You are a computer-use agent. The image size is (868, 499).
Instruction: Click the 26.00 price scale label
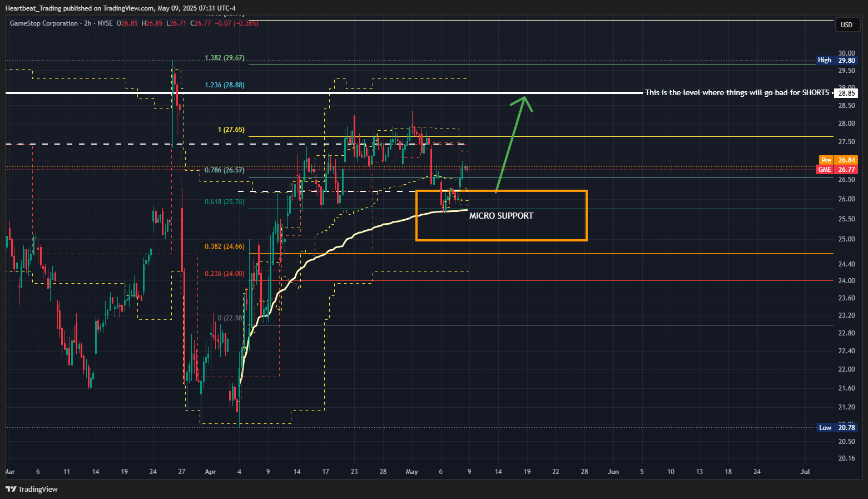[847, 199]
